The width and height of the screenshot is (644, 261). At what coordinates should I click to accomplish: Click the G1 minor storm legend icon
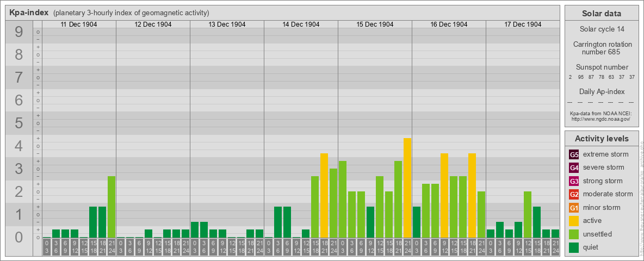coord(574,208)
